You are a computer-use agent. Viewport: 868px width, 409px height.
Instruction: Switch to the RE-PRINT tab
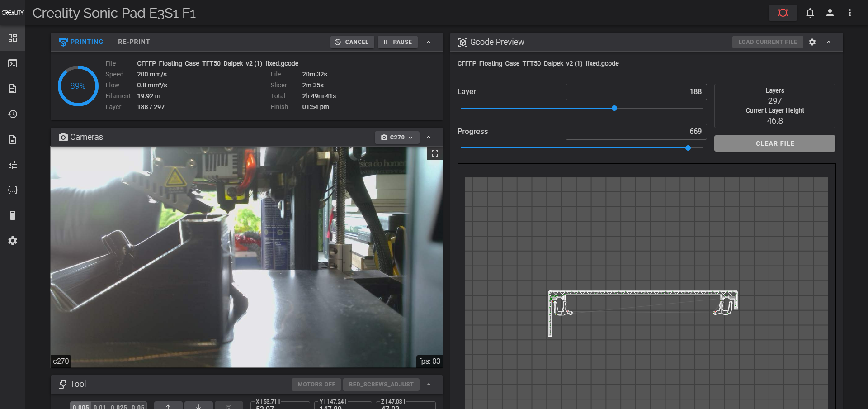pyautogui.click(x=134, y=42)
